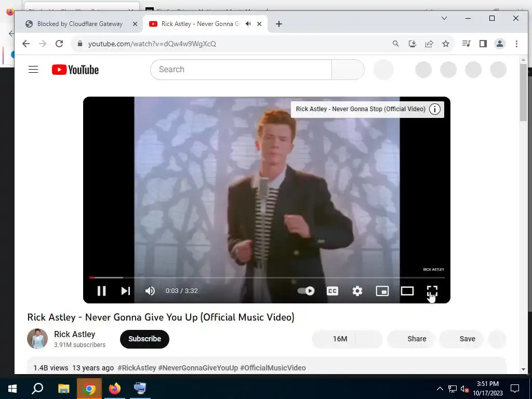Open video settings gear
The width and height of the screenshot is (532, 399).
pyautogui.click(x=357, y=291)
